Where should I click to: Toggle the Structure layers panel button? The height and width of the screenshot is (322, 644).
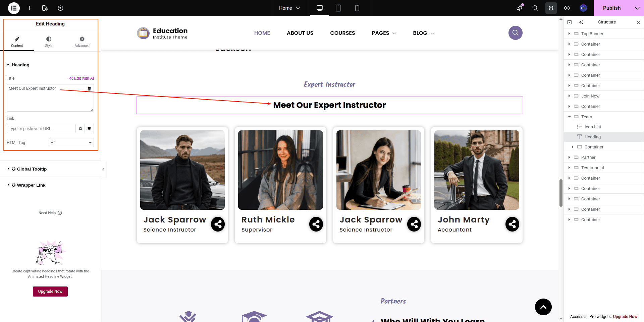pyautogui.click(x=551, y=8)
